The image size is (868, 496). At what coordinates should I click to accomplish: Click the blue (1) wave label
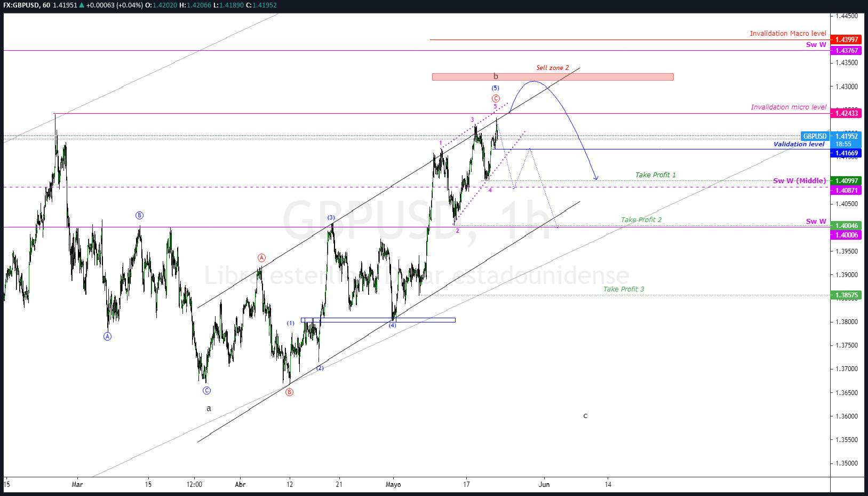291,323
